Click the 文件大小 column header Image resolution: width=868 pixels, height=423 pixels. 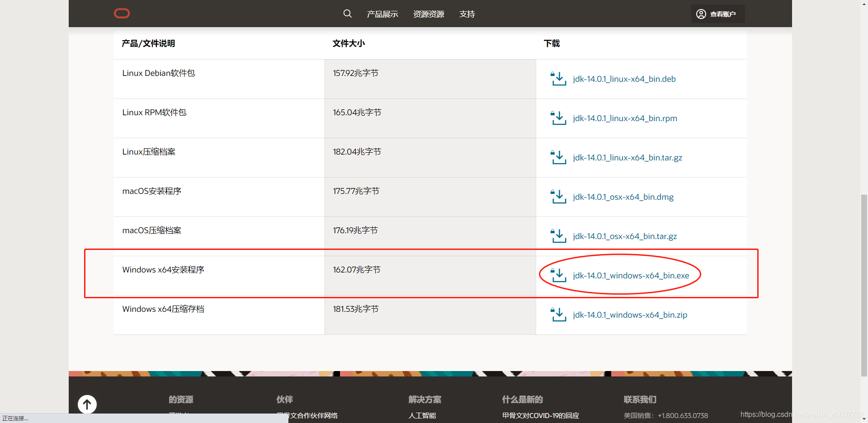[349, 43]
